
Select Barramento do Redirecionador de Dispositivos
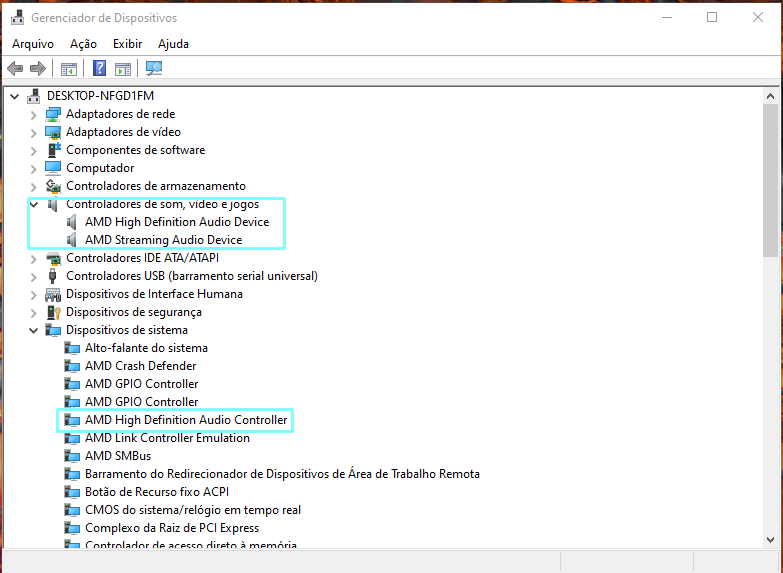pyautogui.click(x=282, y=474)
